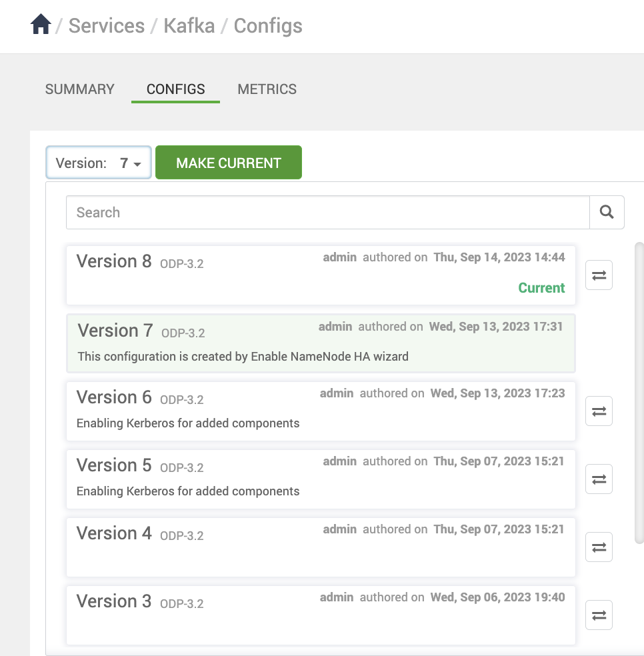Click the version list scrollbar

point(639,393)
